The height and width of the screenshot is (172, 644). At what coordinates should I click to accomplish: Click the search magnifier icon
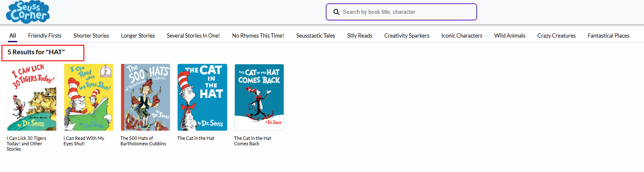336,12
